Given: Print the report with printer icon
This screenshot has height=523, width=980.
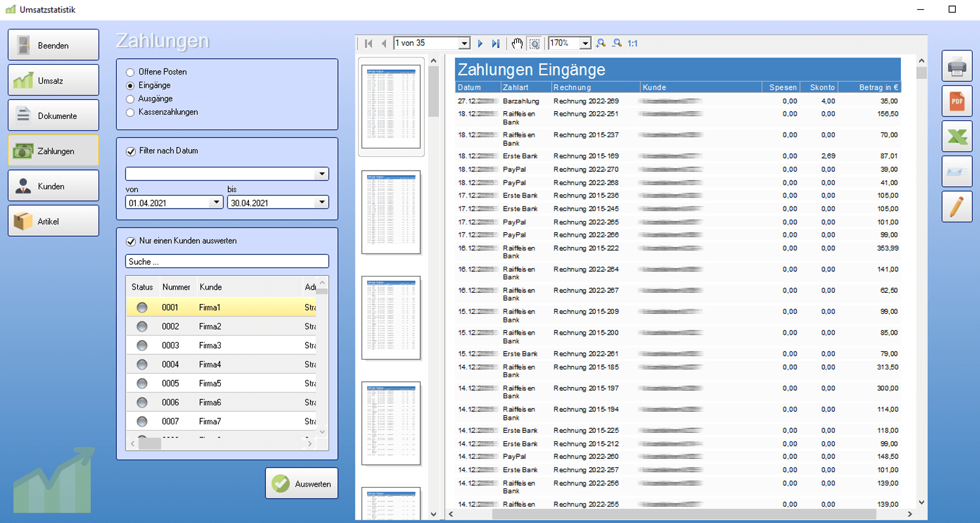Looking at the screenshot, I should [956, 65].
